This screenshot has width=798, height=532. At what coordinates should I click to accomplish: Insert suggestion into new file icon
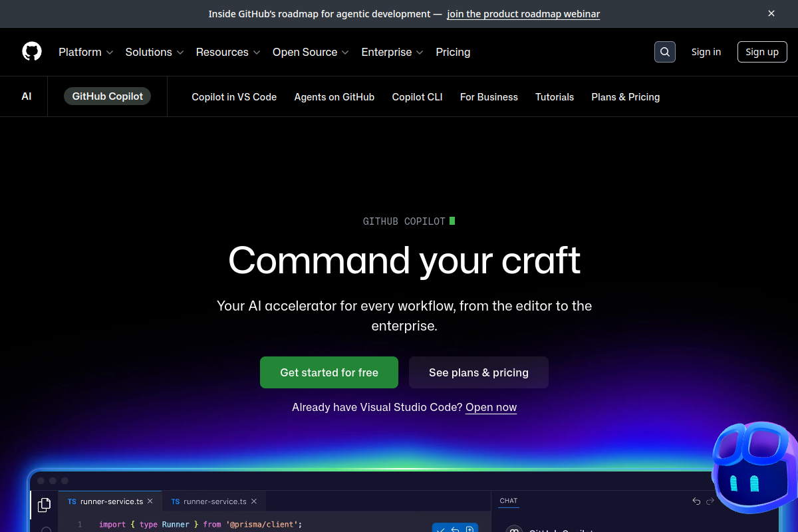[469, 529]
